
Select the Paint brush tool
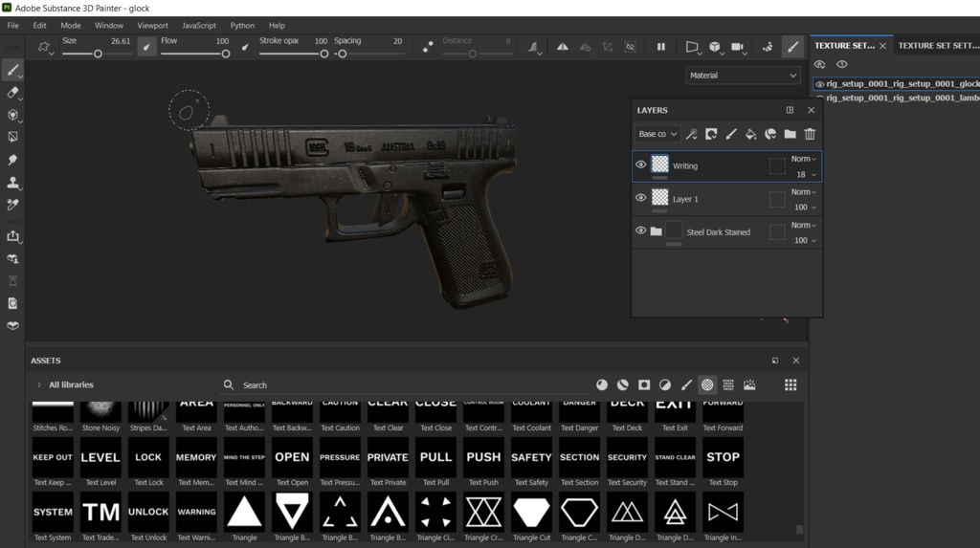pos(12,70)
